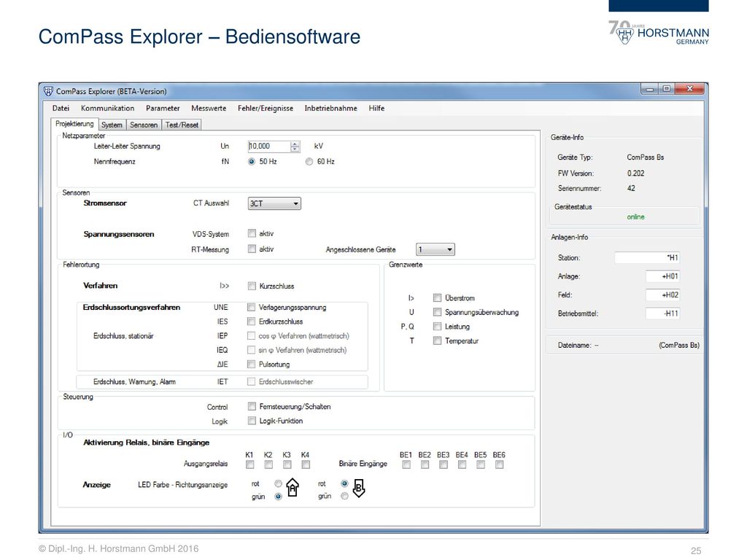The image size is (747, 560).
Task: Click the online device status text
Action: [635, 217]
